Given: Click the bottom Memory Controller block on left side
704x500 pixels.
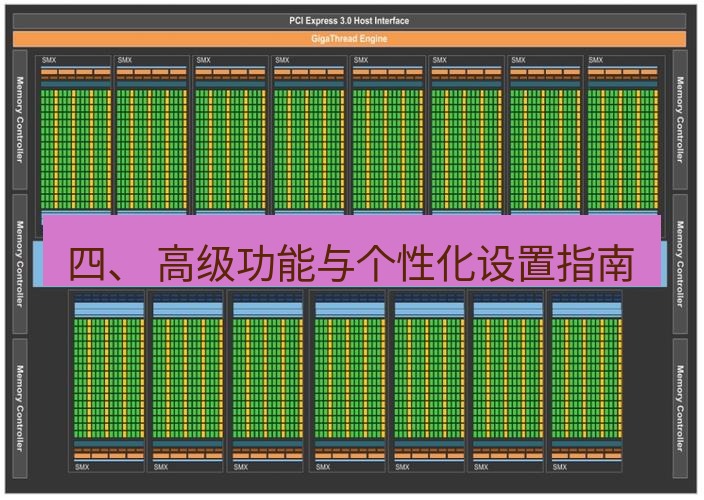Looking at the screenshot, I should [x=20, y=408].
